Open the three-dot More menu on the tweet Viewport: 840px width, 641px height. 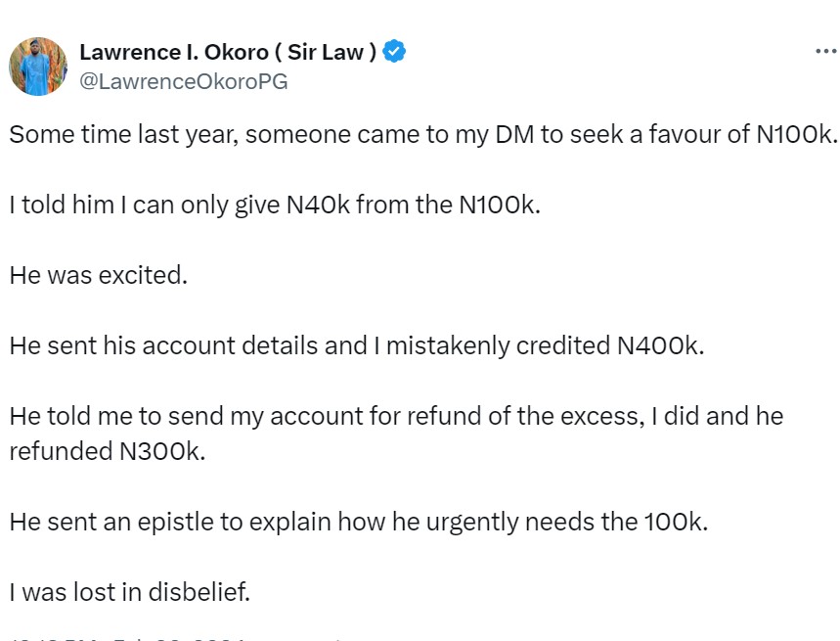(x=825, y=51)
